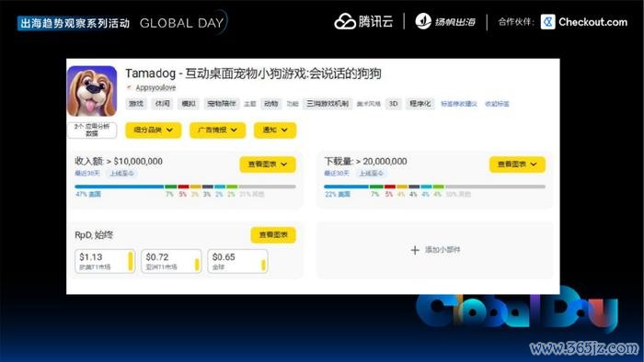Click the 22% 美国 label under downloads
644x362 pixels.
coord(338,195)
